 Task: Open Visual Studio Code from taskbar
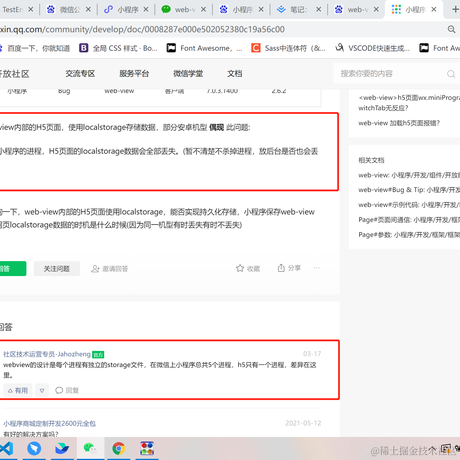(x=7, y=448)
